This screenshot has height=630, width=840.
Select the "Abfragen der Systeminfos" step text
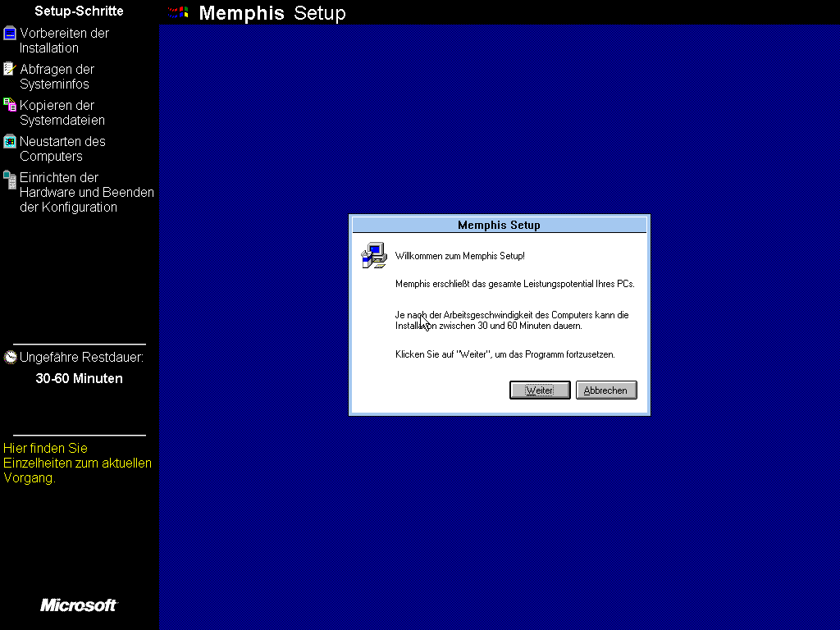(57, 76)
